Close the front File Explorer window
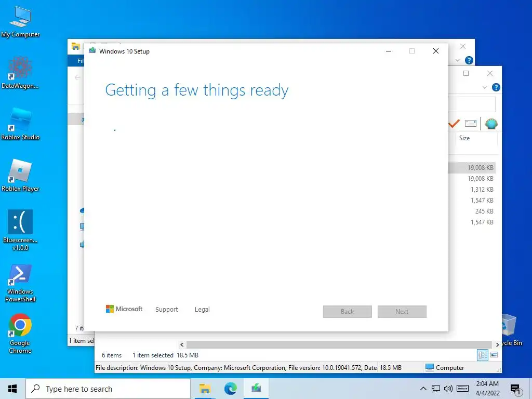532x399 pixels. (x=490, y=73)
